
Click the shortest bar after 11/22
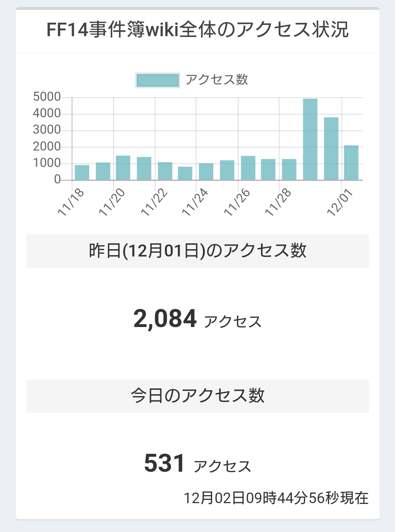(185, 173)
